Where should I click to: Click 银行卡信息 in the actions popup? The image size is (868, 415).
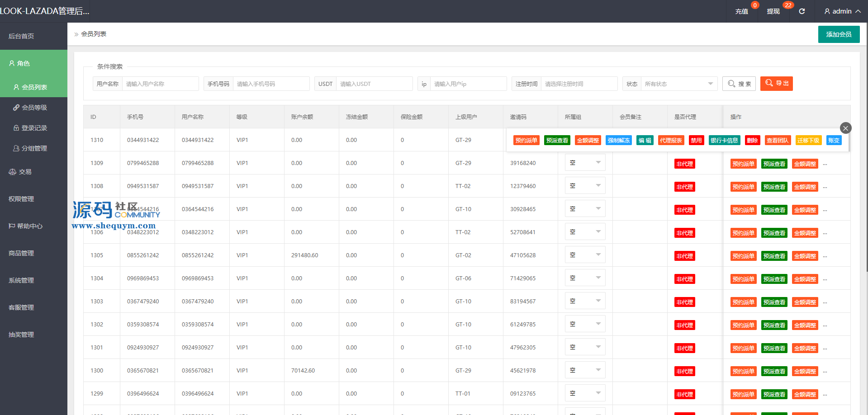pos(725,140)
